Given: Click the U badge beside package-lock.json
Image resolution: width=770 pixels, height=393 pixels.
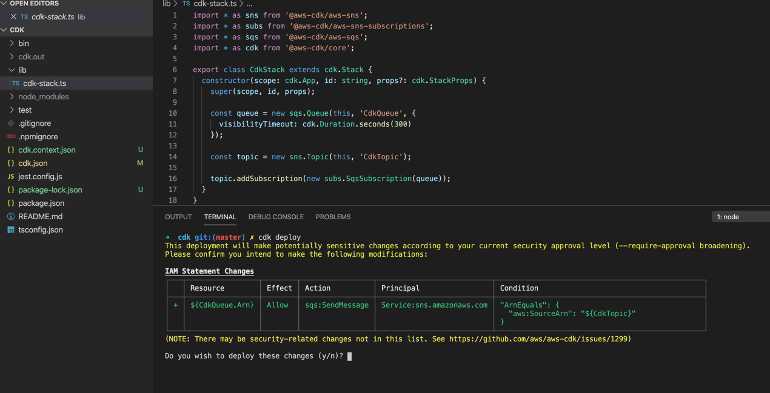Looking at the screenshot, I should (140, 190).
